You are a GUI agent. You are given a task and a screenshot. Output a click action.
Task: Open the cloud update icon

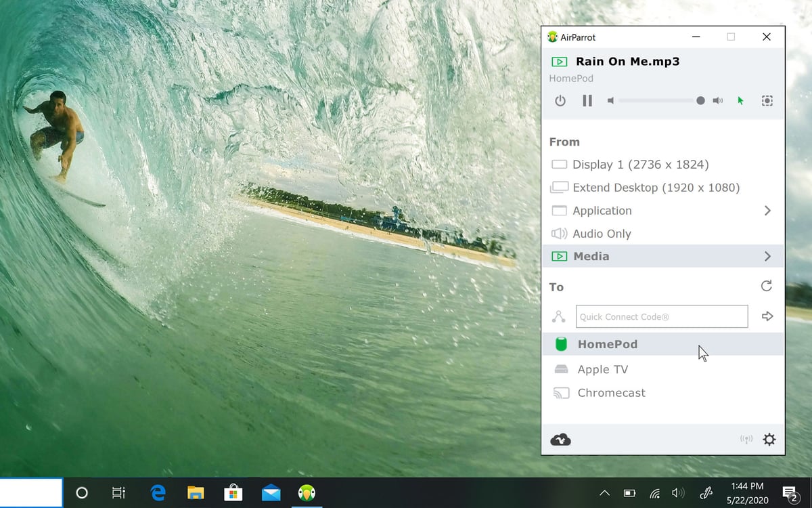[560, 440]
